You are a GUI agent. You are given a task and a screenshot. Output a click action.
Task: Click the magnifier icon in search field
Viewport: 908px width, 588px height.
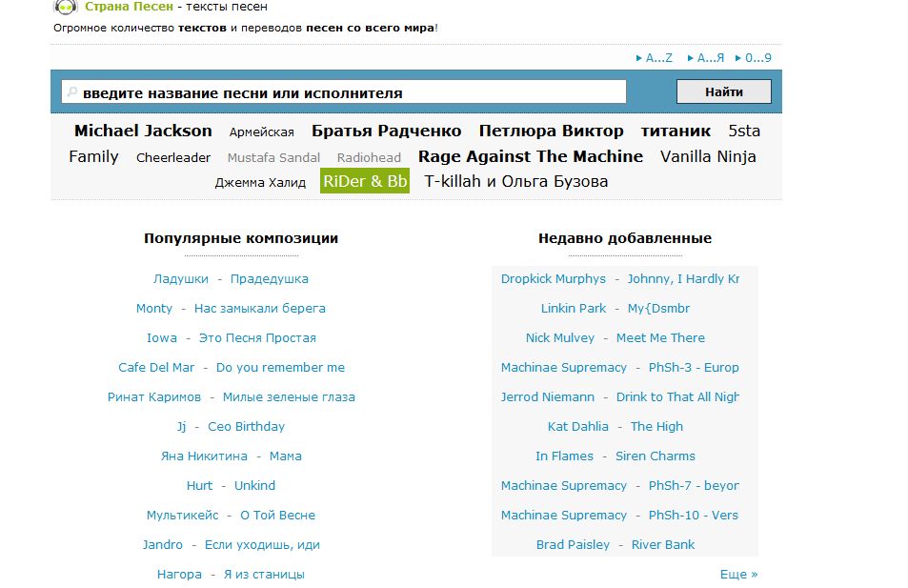(x=71, y=92)
